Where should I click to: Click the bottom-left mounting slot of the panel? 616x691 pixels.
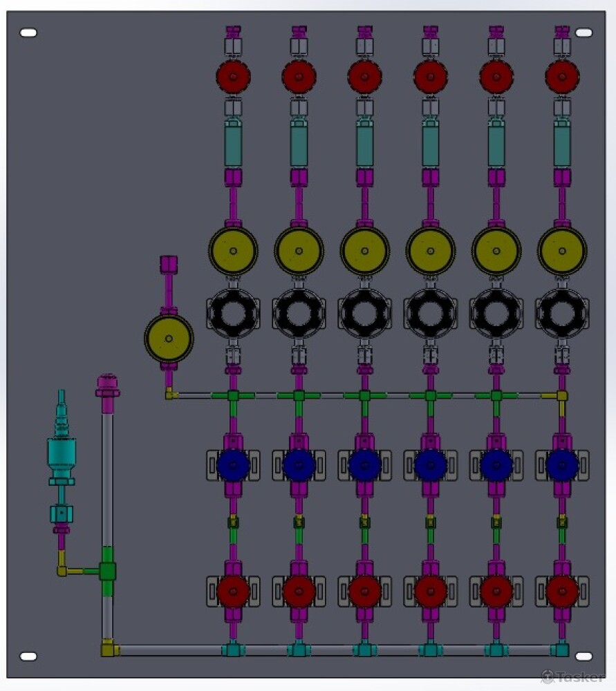click(x=28, y=656)
